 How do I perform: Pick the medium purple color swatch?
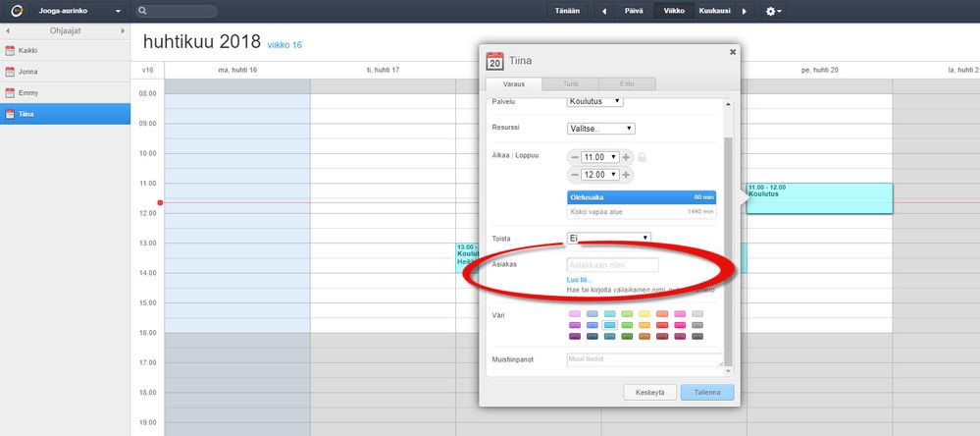[575, 325]
